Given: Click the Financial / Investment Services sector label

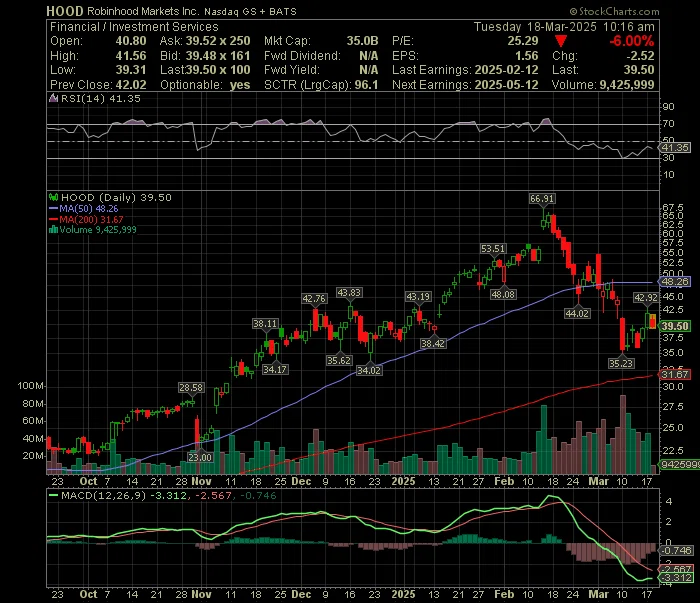Looking at the screenshot, I should click(134, 27).
